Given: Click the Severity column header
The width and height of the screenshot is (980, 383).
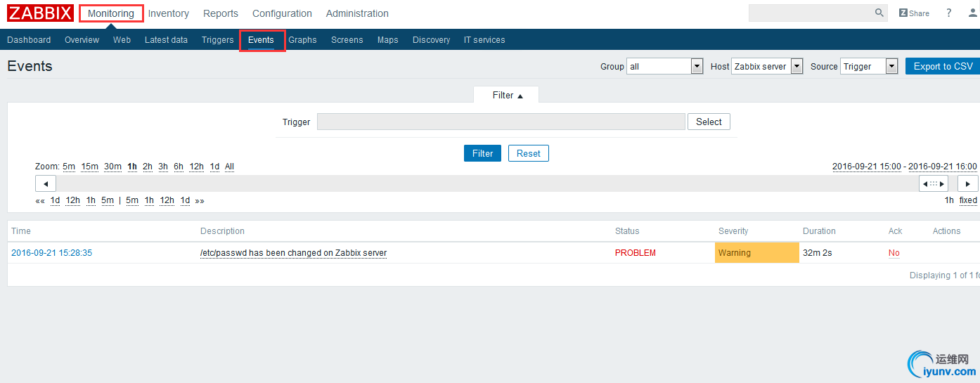Looking at the screenshot, I should [x=733, y=231].
